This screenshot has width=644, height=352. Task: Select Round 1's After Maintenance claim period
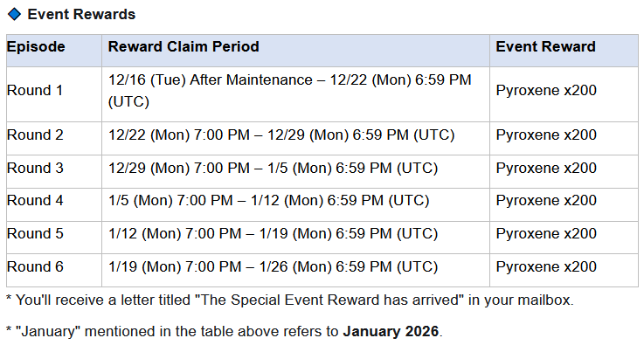[288, 91]
